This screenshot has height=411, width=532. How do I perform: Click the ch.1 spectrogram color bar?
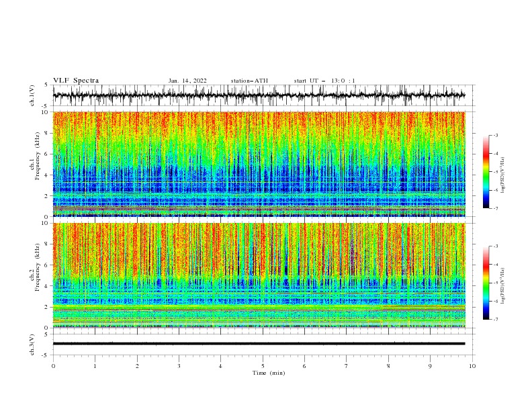(486, 172)
